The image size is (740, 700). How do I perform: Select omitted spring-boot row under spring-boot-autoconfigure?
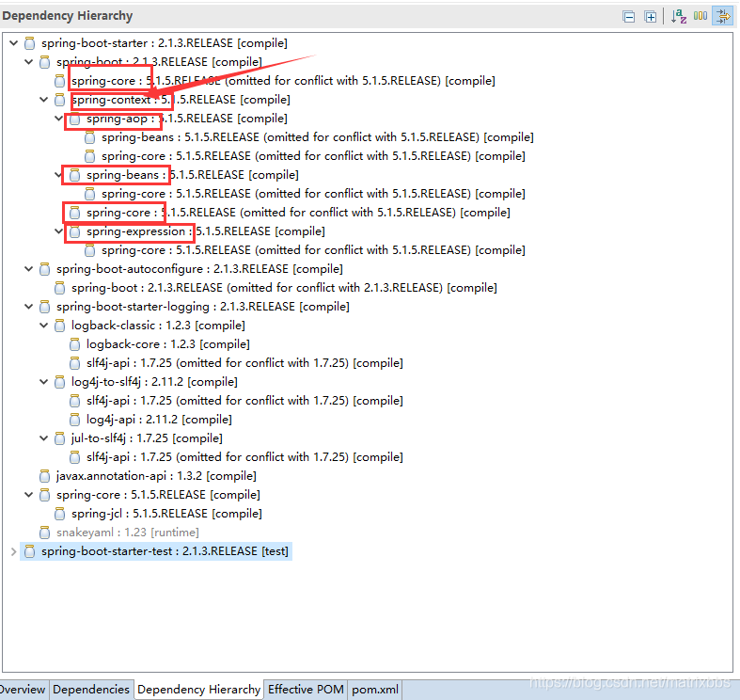(x=284, y=288)
